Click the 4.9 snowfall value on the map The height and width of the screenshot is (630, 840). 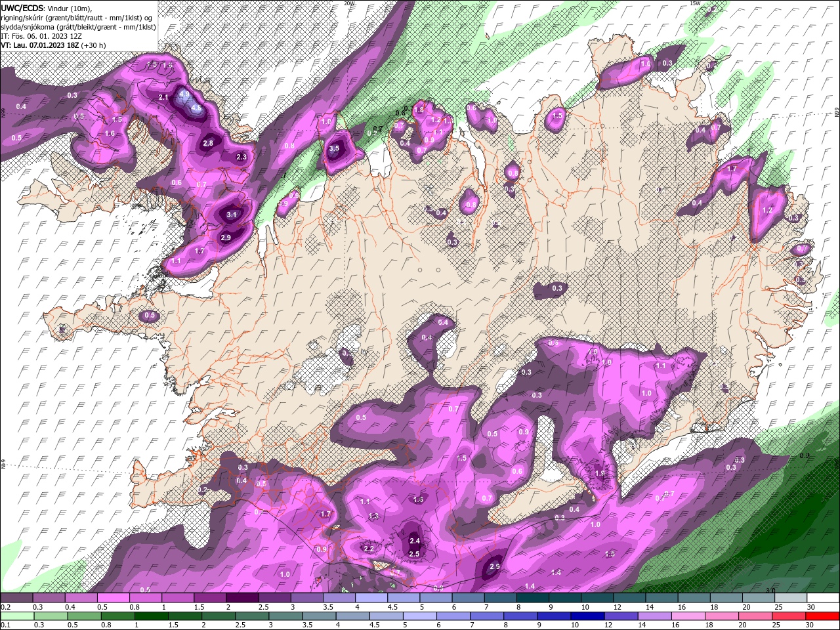[184, 94]
